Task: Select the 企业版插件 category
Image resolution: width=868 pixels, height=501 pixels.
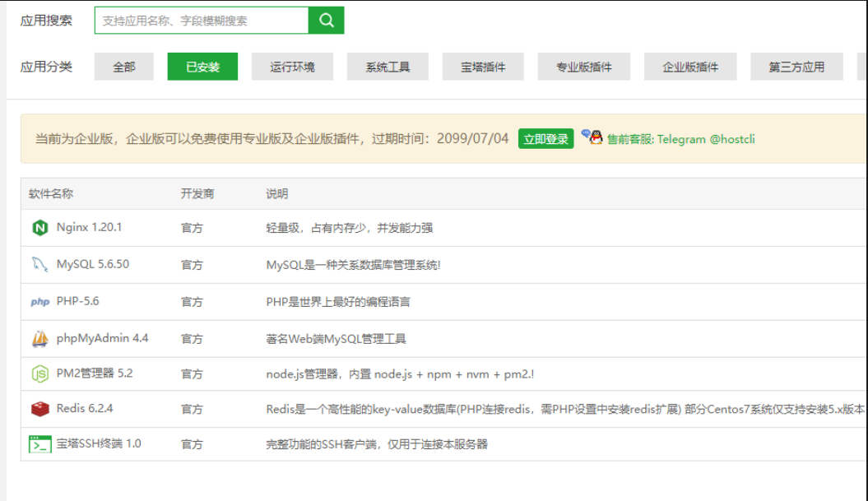Action: (x=690, y=67)
